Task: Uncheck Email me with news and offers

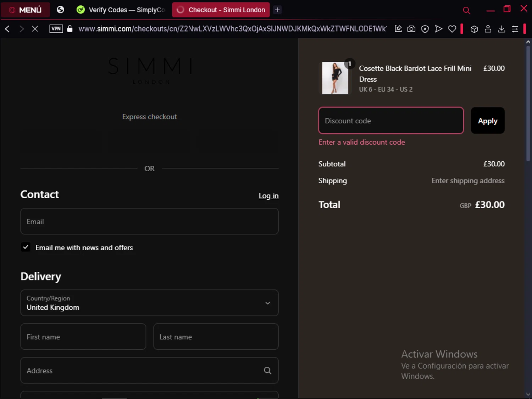Action: [26, 247]
